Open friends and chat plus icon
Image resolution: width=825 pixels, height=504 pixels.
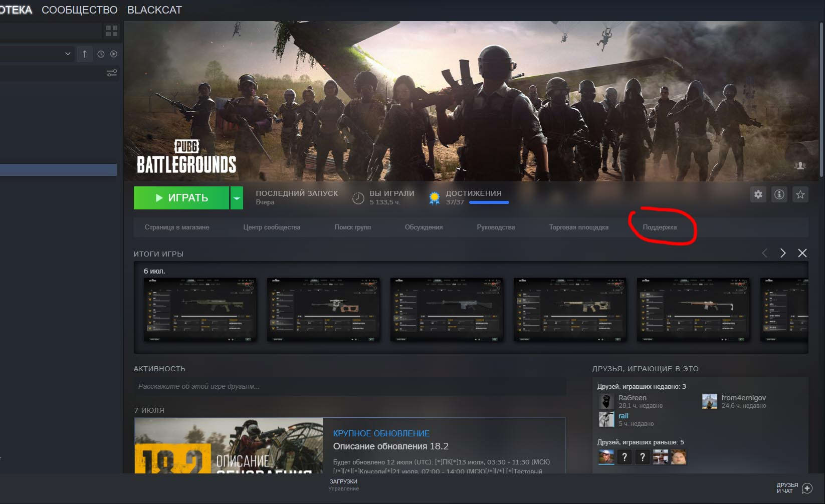tap(807, 488)
